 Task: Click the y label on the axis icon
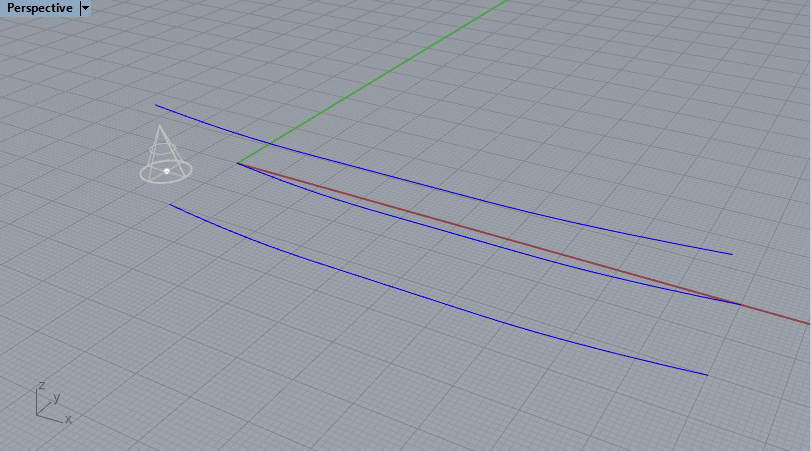tap(57, 397)
